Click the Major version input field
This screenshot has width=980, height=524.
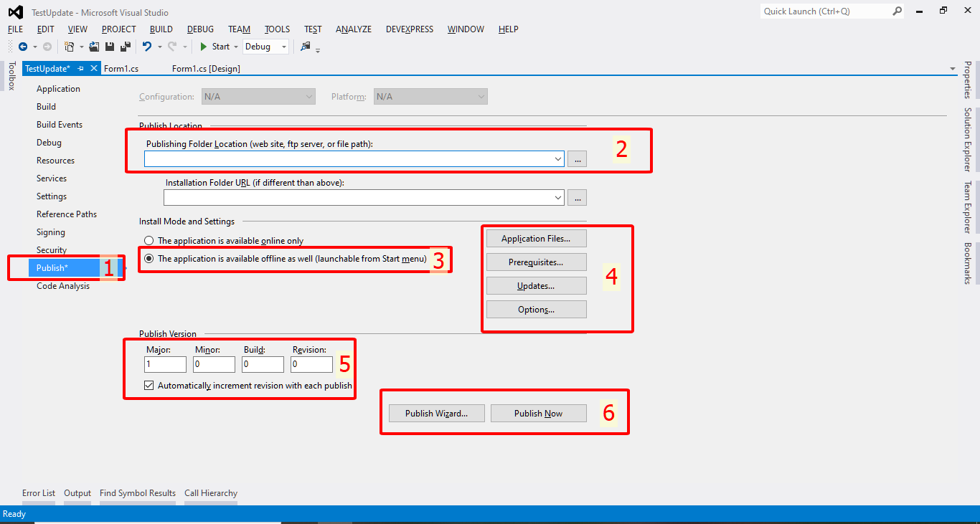tap(165, 364)
